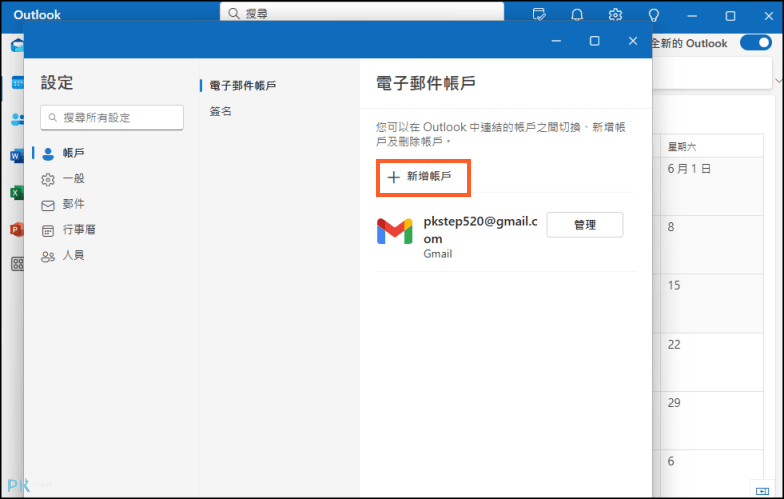Close the settings dialog window

click(x=632, y=41)
